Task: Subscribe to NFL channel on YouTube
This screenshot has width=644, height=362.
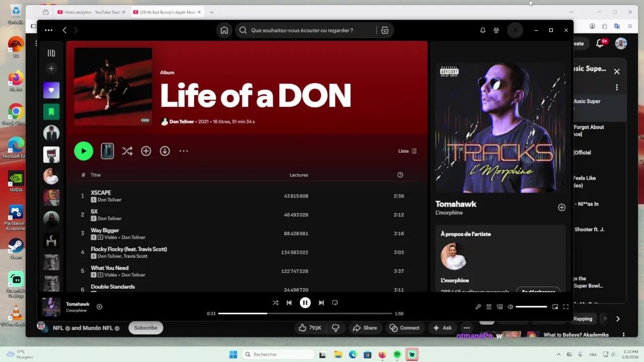Action: 145,328
